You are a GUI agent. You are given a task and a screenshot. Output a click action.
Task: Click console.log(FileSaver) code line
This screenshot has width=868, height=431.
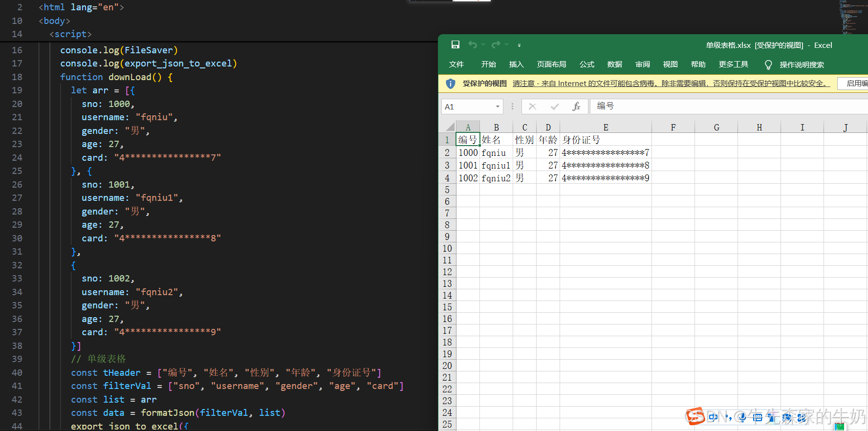tap(119, 50)
